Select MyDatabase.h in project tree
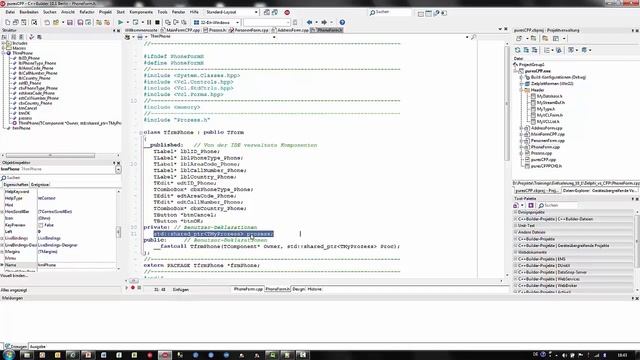 549,96
